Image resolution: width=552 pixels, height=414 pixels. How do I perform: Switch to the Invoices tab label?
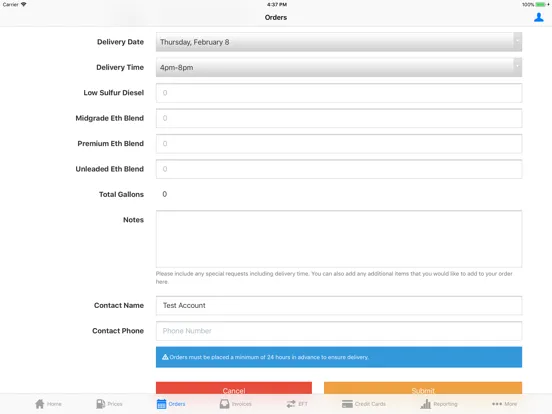[242, 404]
